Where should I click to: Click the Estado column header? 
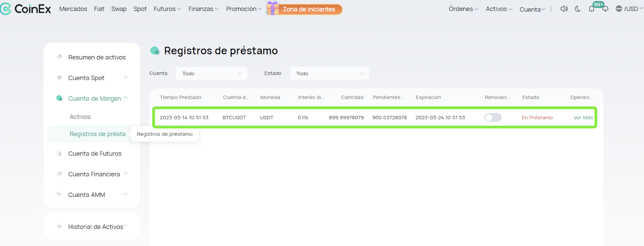[530, 97]
